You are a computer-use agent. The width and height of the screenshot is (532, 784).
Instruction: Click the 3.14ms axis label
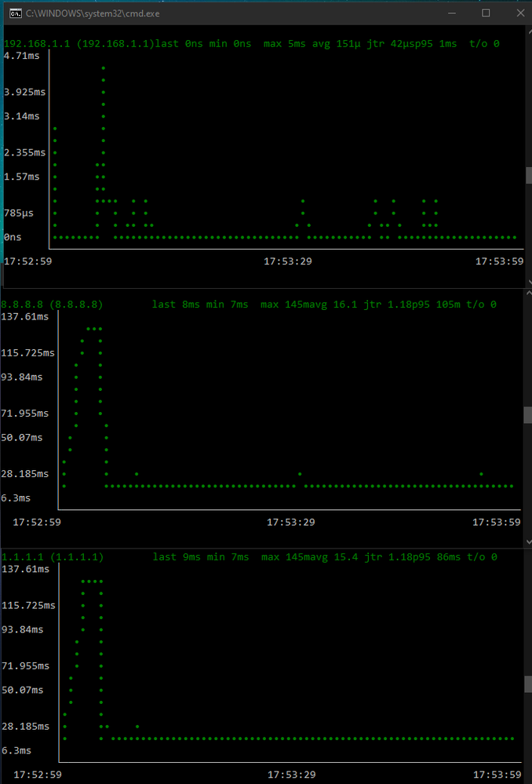pyautogui.click(x=21, y=116)
